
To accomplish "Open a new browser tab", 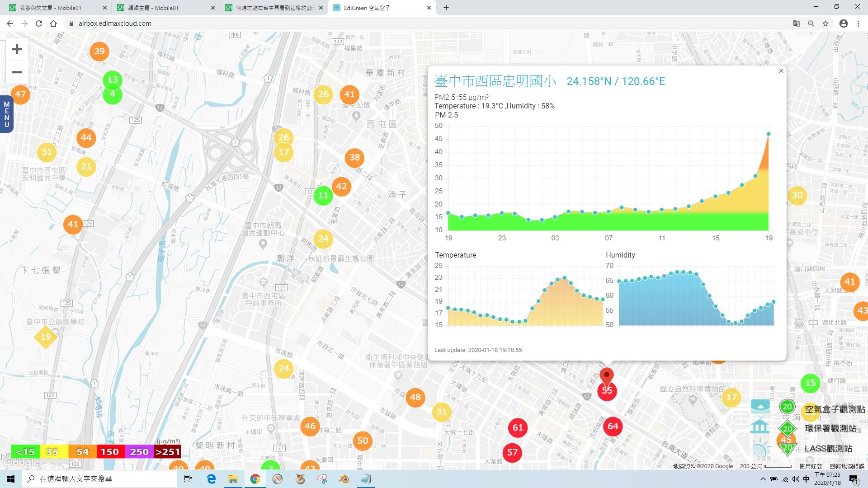I will coord(446,8).
